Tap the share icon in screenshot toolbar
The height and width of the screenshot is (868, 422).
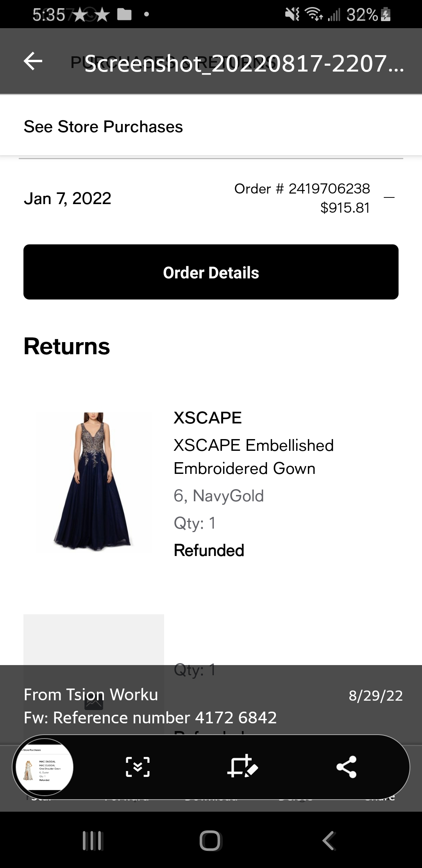[x=347, y=767]
